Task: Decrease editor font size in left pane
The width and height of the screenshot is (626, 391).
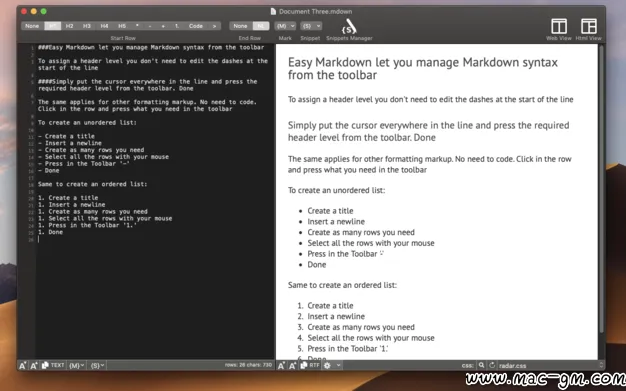Action: (23, 365)
